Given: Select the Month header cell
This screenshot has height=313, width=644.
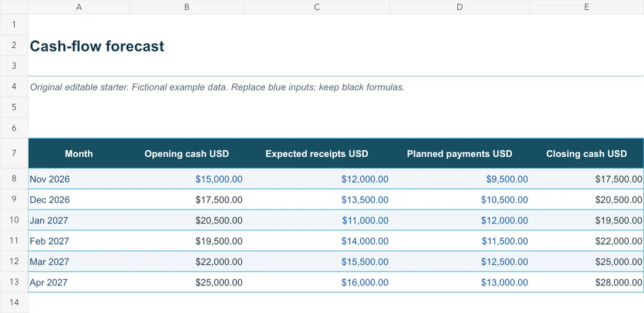Looking at the screenshot, I should pyautogui.click(x=79, y=154).
